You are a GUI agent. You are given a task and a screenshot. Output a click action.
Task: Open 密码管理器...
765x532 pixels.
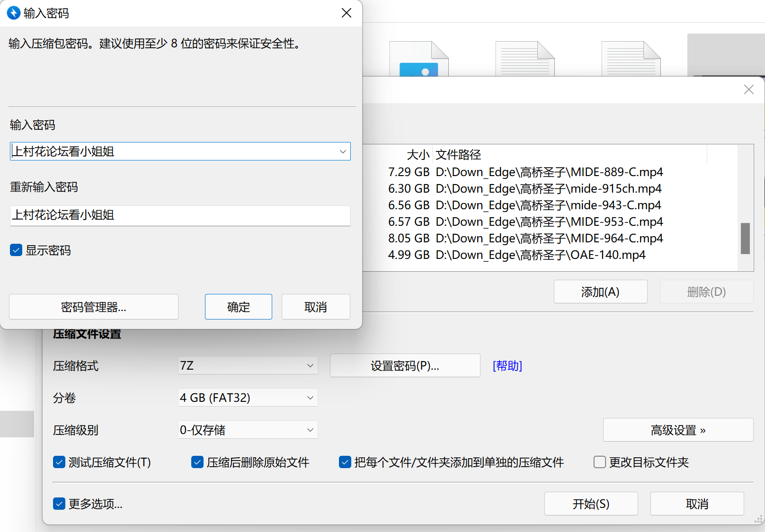[x=94, y=307]
